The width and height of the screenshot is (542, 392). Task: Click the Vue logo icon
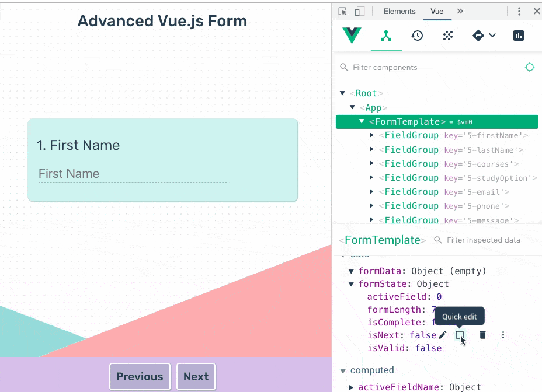(352, 36)
